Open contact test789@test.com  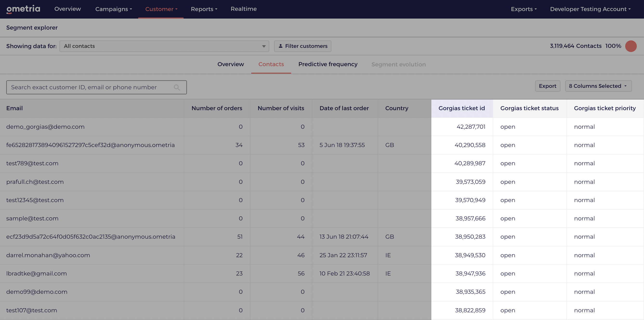click(x=32, y=163)
